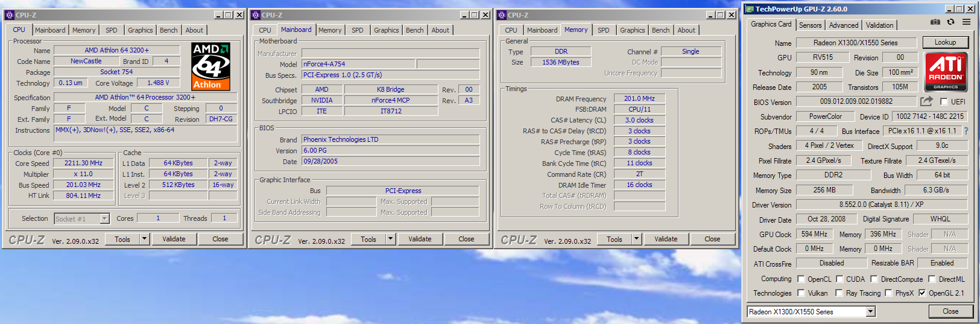Image resolution: width=980 pixels, height=324 pixels.
Task: Click Validate in the CPU-Z Memory window
Action: tap(666, 239)
